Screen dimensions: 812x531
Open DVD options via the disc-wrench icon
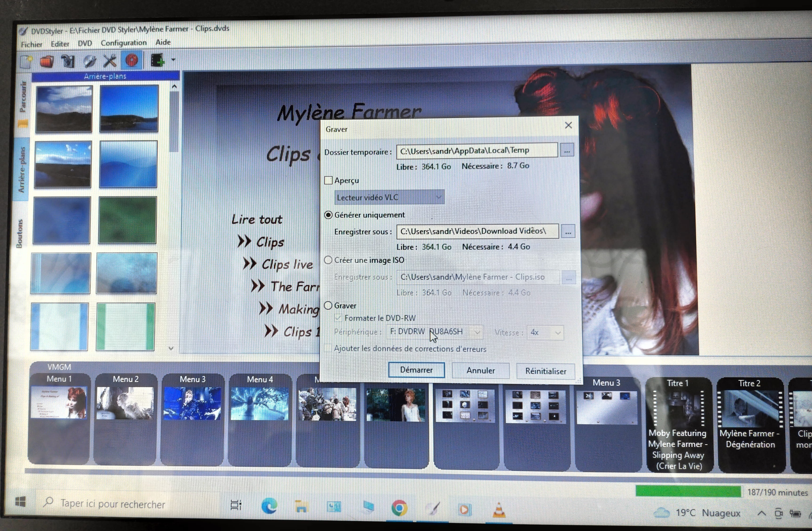89,61
